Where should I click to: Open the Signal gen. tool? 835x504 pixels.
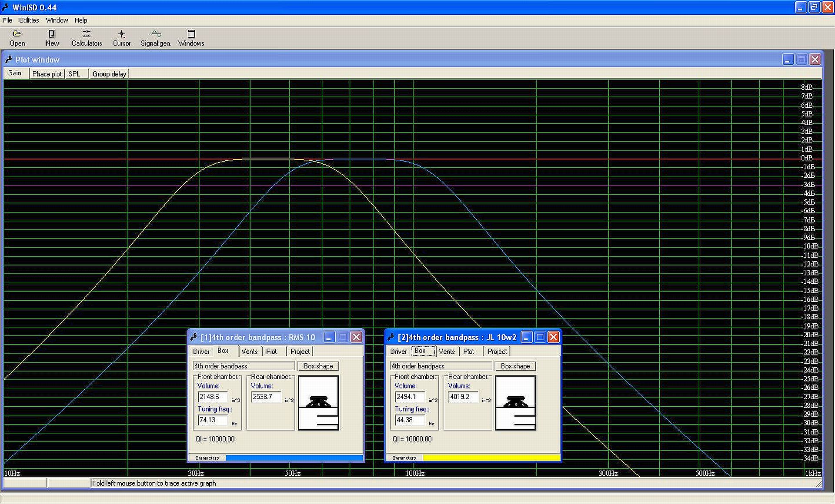(x=156, y=34)
